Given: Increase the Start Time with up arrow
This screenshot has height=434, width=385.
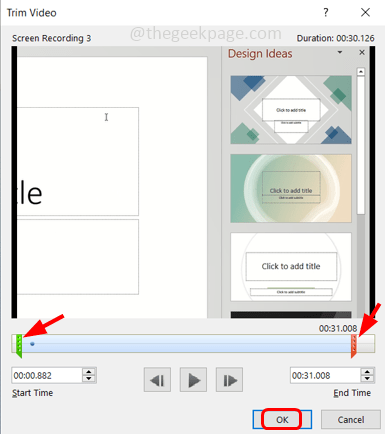Looking at the screenshot, I should click(x=89, y=372).
